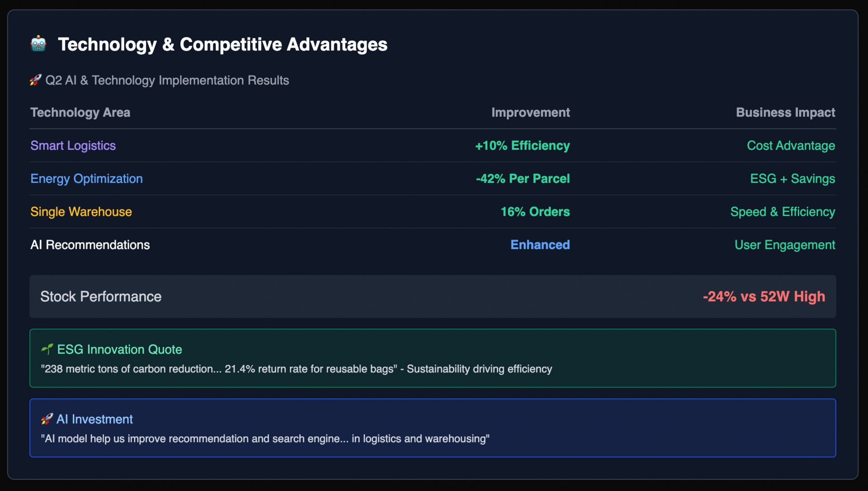This screenshot has height=491, width=868.
Task: Click the rocket icon next to AI Investment
Action: (47, 419)
